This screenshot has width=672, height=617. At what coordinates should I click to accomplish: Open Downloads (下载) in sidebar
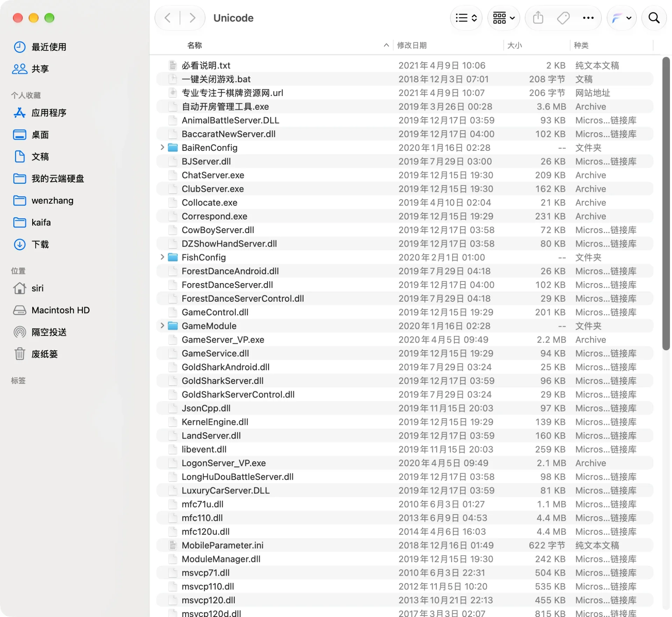40,244
